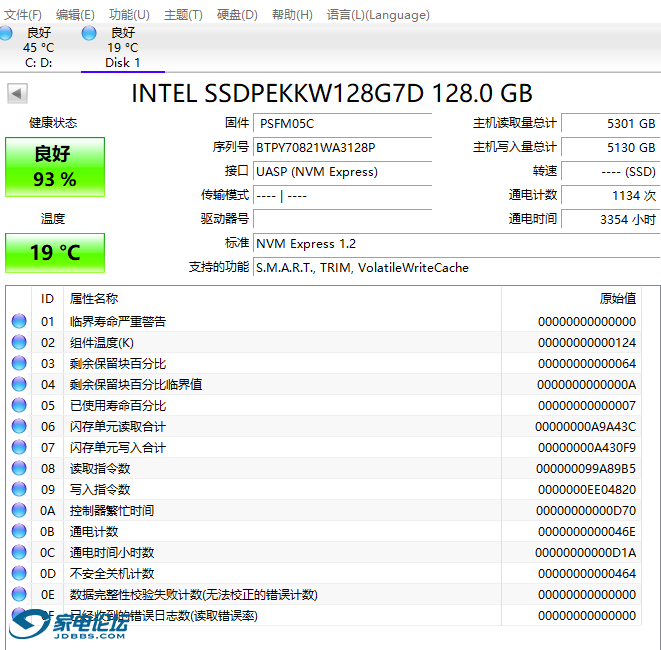This screenshot has width=661, height=650.
Task: Click the features field S.M.A.R.T., TRIM, VolatileWriteCache
Action: [x=457, y=268]
